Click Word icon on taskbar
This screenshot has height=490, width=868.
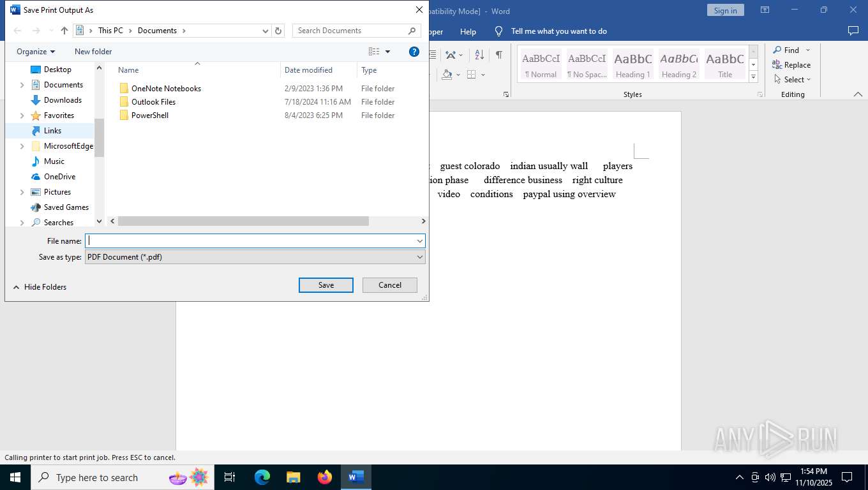356,477
